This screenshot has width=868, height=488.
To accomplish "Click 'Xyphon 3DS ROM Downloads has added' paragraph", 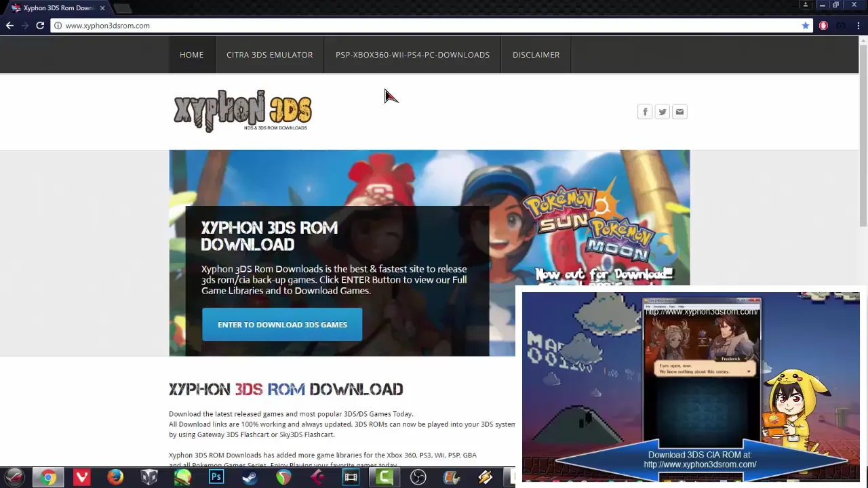I will coord(323,460).
